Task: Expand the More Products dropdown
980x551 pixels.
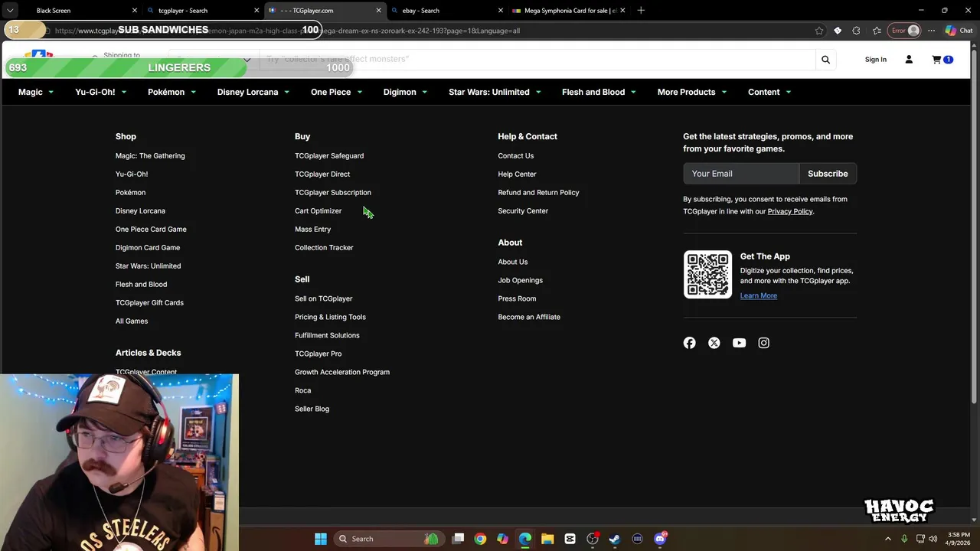Action: [x=692, y=92]
